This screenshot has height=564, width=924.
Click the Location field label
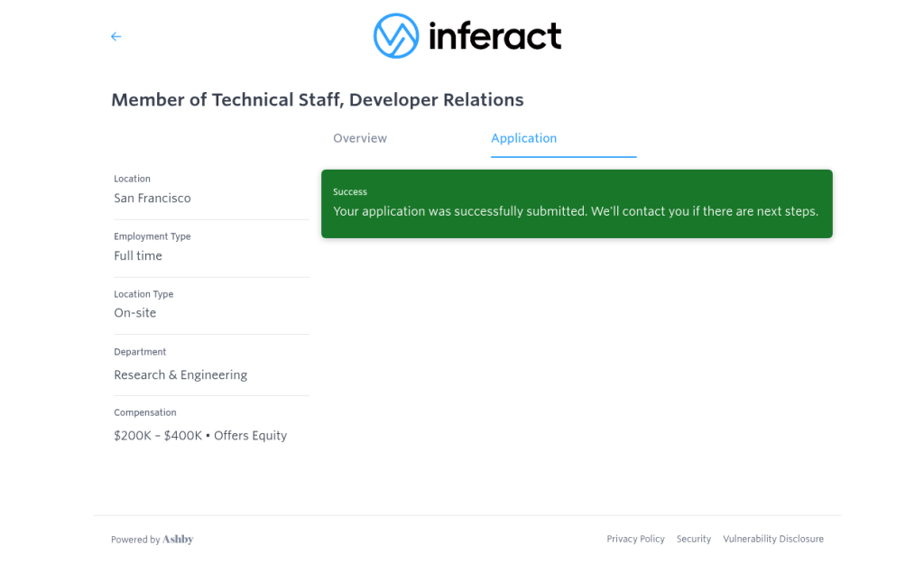[x=132, y=179]
